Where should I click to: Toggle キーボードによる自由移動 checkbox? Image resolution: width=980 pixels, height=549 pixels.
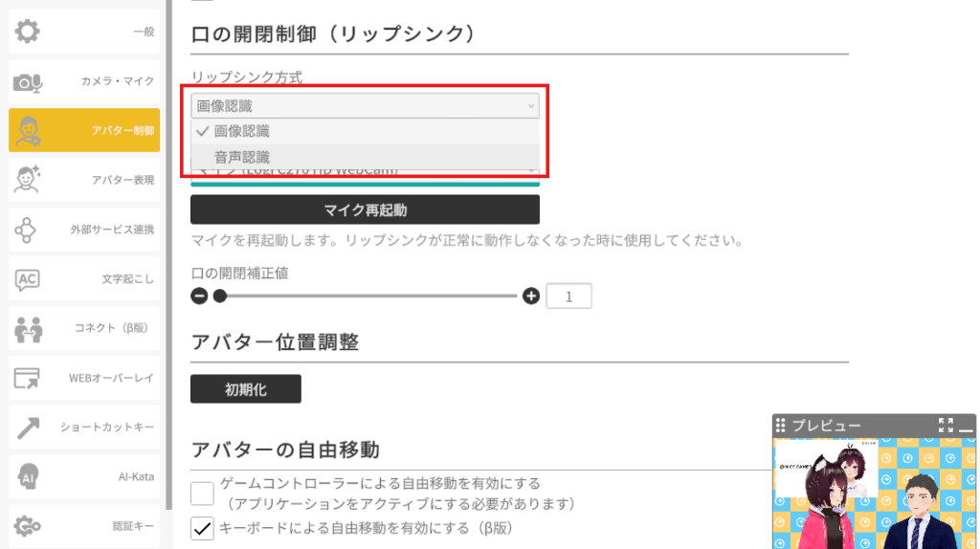(x=202, y=528)
